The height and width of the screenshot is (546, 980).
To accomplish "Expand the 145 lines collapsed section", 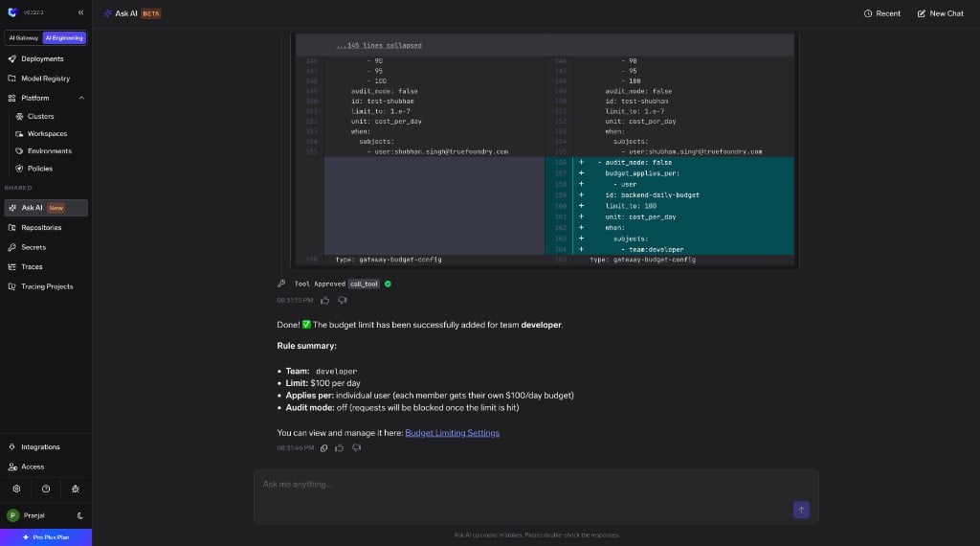I will pos(379,46).
